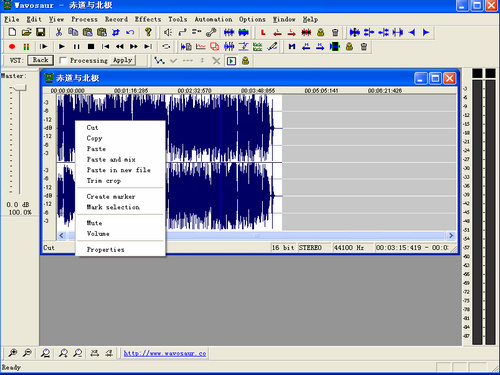Click the yellow question mark Help icon

click(x=148, y=32)
